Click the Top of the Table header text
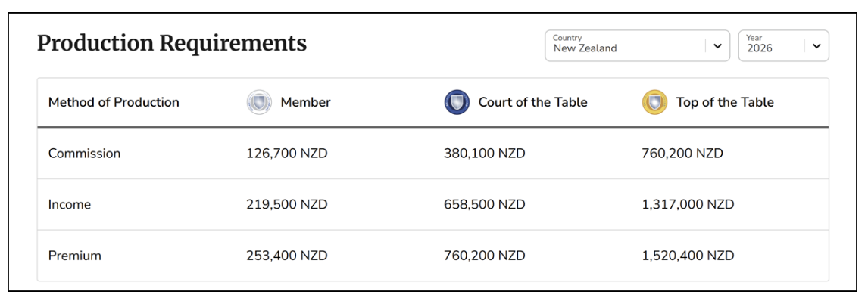This screenshot has width=868, height=304. [725, 102]
